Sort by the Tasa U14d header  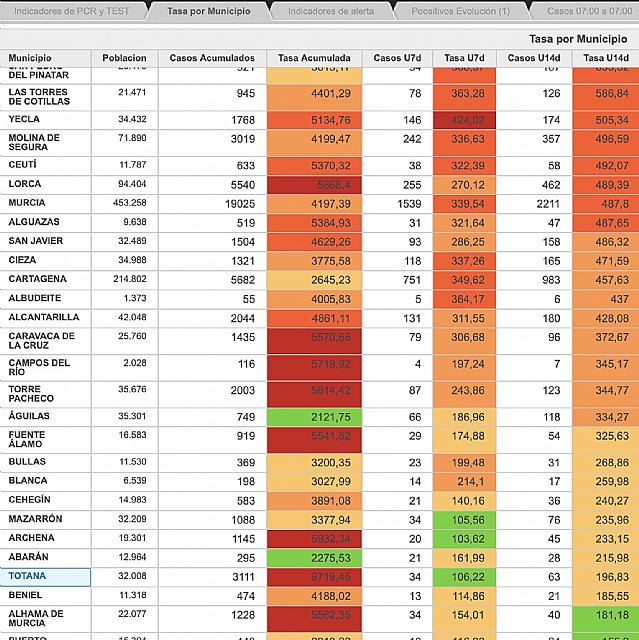[x=605, y=58]
